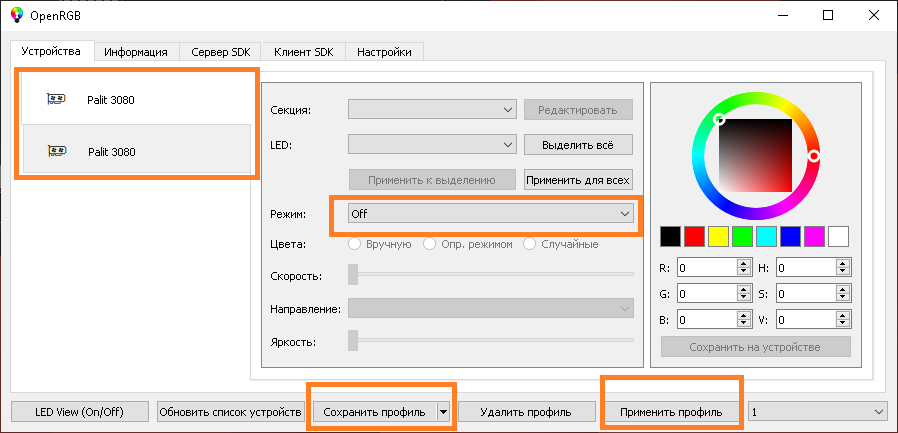Click the Яркость slider handle
The image size is (898, 433).
click(353, 340)
